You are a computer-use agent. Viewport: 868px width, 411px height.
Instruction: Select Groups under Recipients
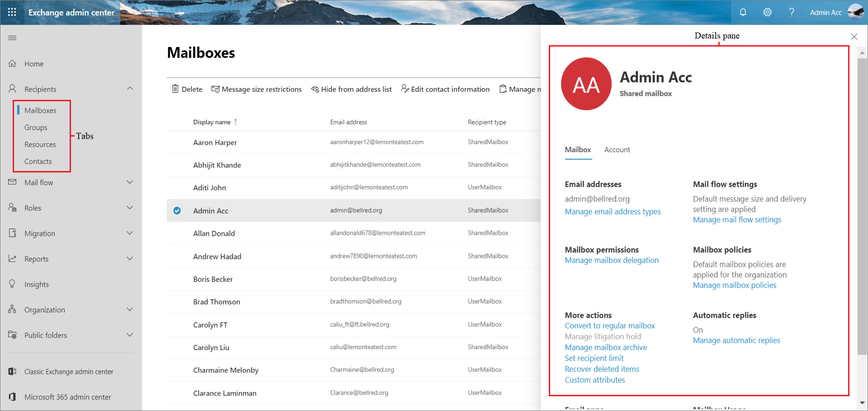[36, 128]
